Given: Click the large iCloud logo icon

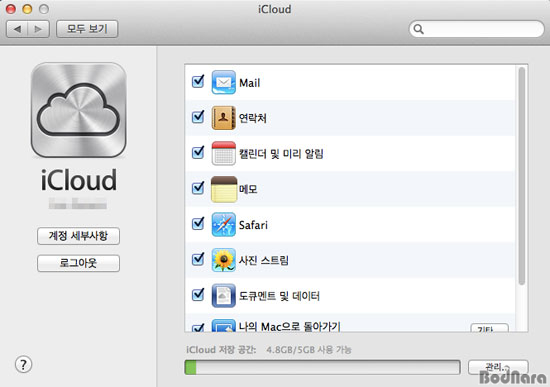Looking at the screenshot, I should pyautogui.click(x=79, y=110).
